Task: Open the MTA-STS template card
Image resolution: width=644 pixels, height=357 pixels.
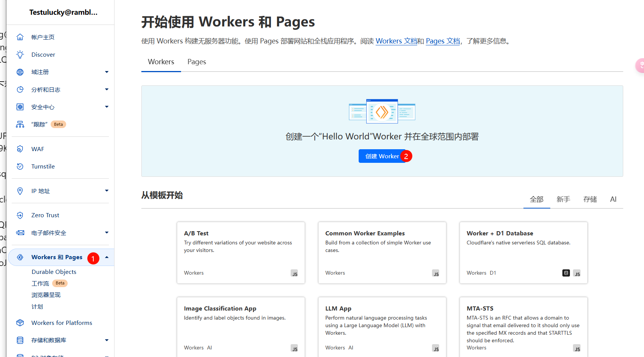Action: pyautogui.click(x=523, y=327)
